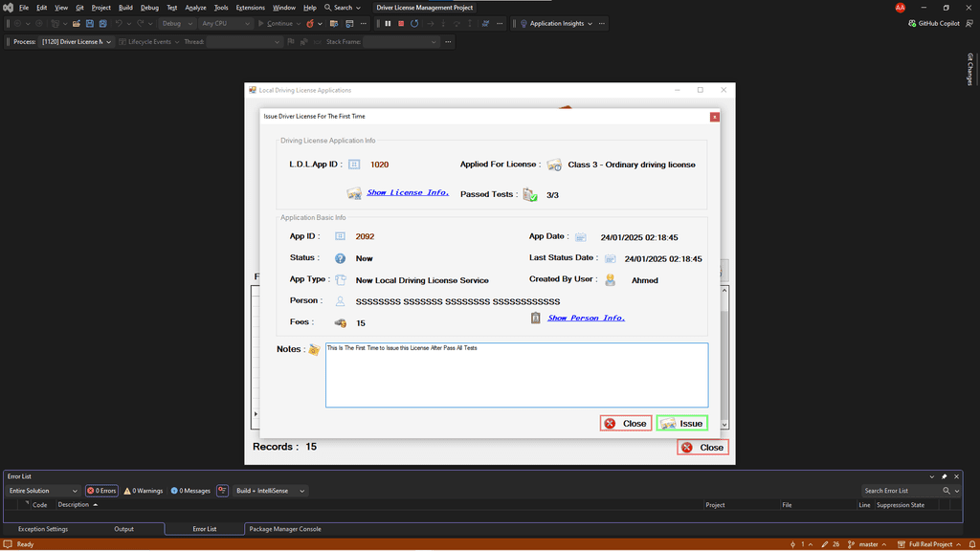Switch to the Package Manager Console tab
The width and height of the screenshot is (980, 551).
[x=285, y=529]
